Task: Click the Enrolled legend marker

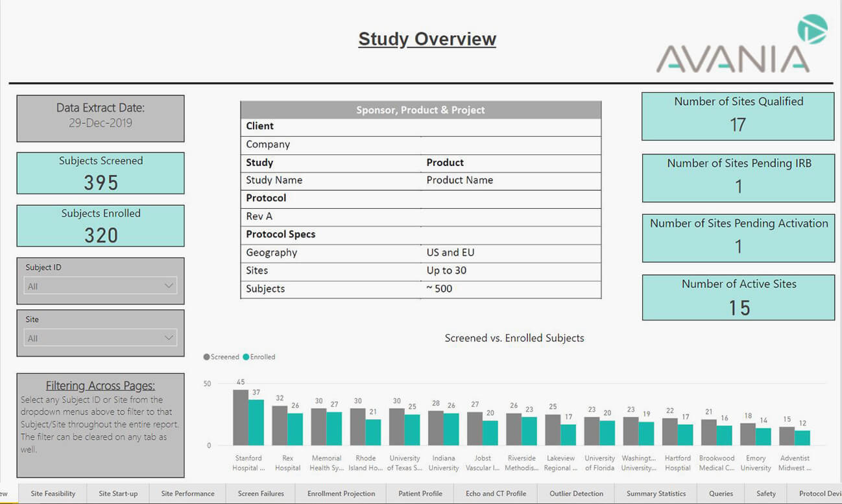Action: pos(246,357)
